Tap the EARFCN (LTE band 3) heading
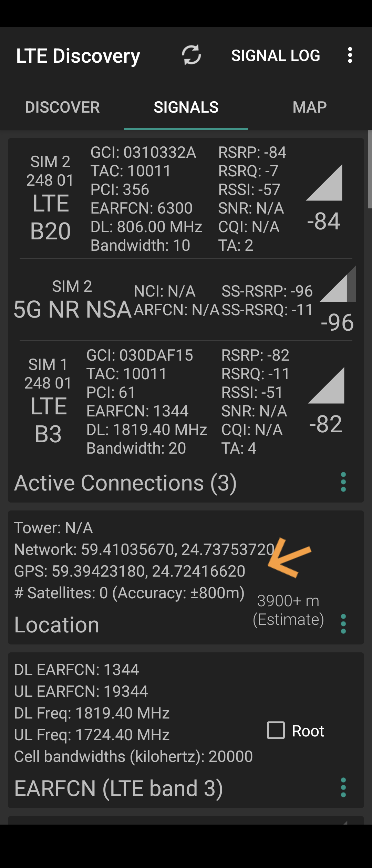 (x=119, y=788)
